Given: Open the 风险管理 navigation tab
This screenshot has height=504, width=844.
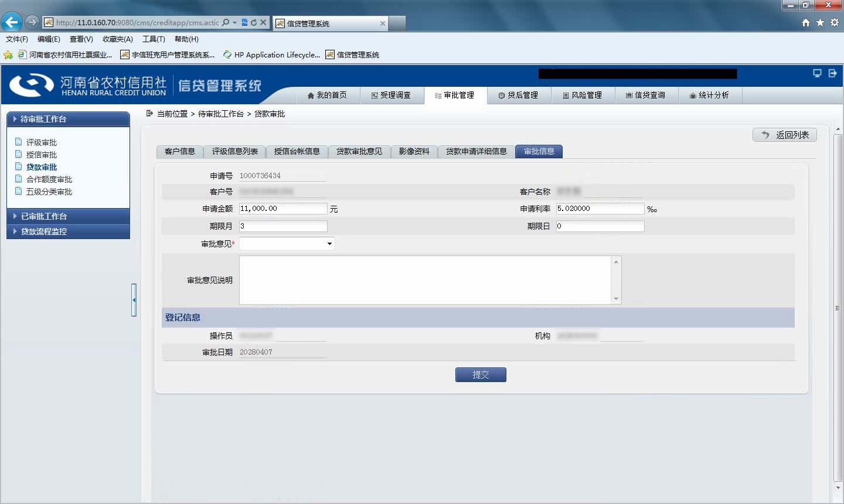Looking at the screenshot, I should click(x=583, y=95).
